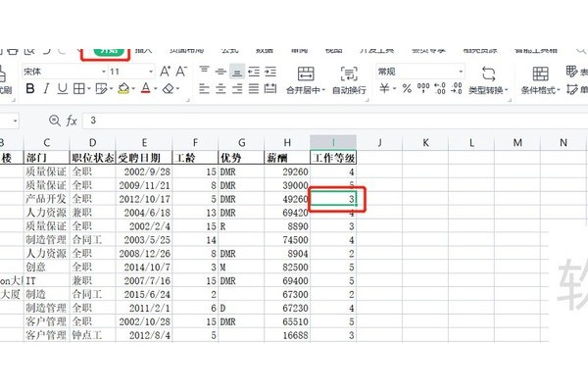
Task: Align cell text to the left
Action: point(204,89)
